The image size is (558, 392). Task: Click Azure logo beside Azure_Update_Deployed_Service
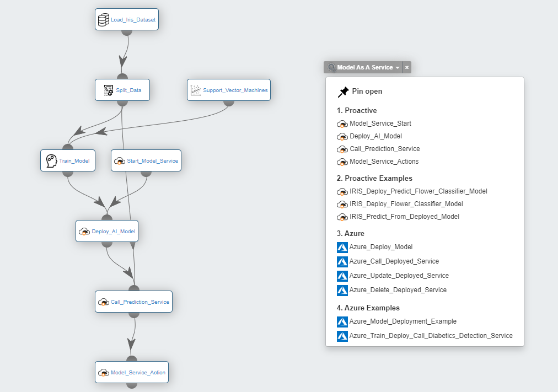pos(342,276)
